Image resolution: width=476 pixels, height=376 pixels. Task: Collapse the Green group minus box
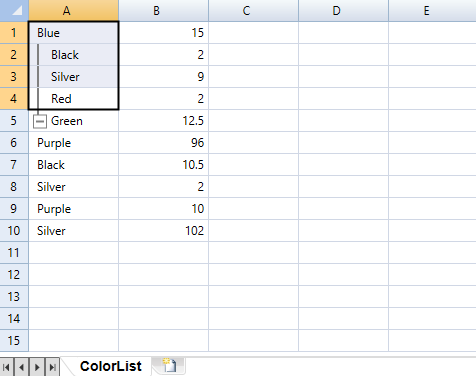tap(40, 121)
